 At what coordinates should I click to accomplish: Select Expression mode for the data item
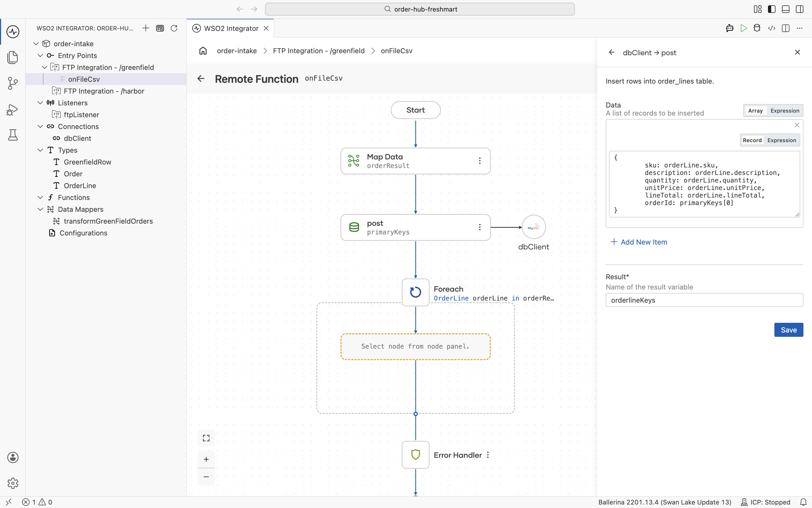coord(781,140)
